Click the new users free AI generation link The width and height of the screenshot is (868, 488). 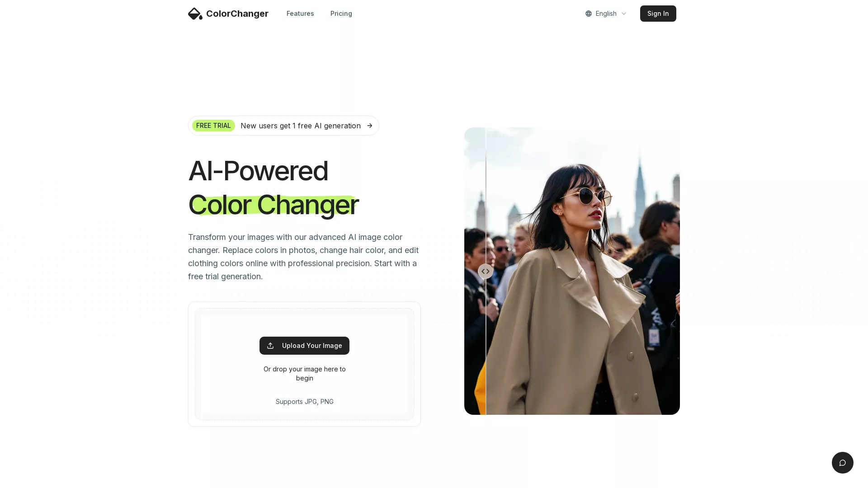tap(301, 126)
